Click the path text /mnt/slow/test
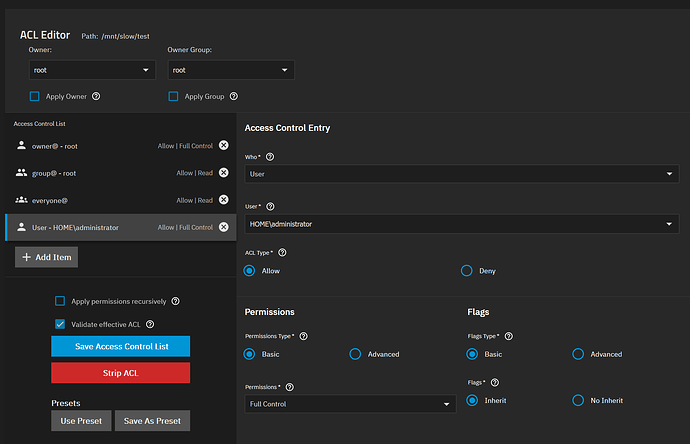 [x=125, y=36]
